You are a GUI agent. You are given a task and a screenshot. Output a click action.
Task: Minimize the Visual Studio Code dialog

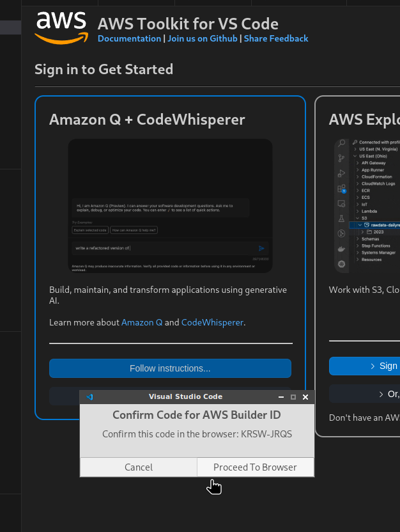(x=281, y=397)
